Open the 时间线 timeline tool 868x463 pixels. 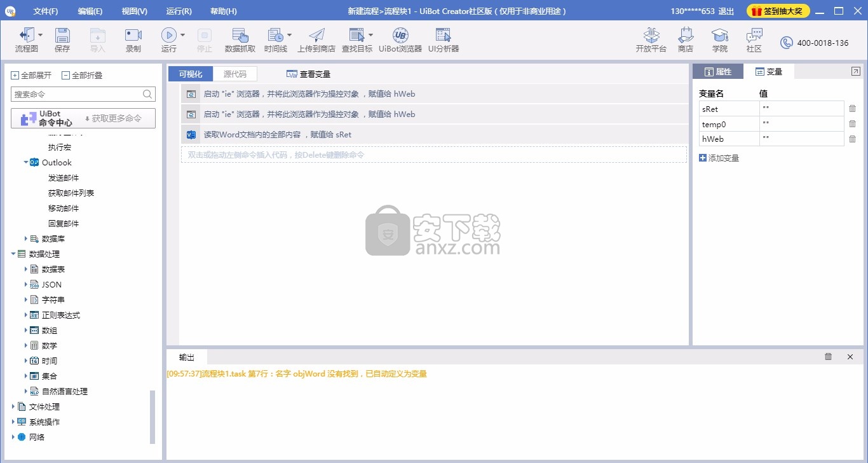pos(275,35)
